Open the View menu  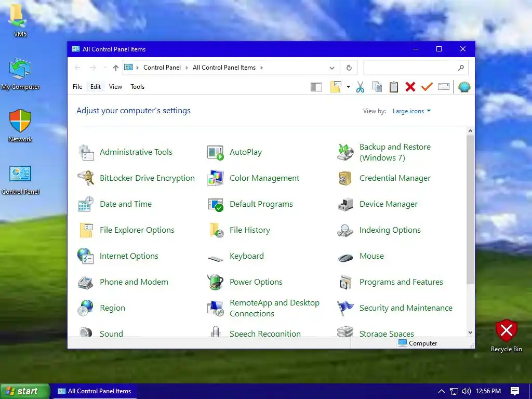tap(115, 87)
